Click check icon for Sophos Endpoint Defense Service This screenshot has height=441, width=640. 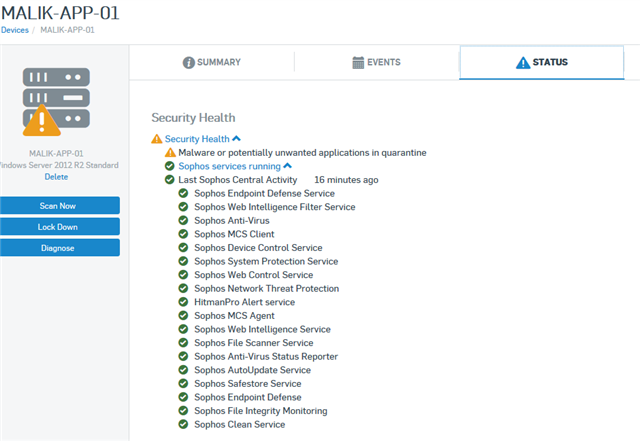click(x=183, y=193)
